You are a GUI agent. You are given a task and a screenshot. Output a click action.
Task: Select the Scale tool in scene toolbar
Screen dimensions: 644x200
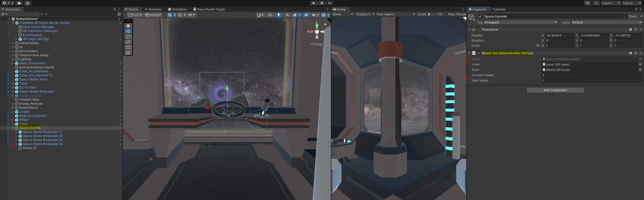[x=128, y=42]
